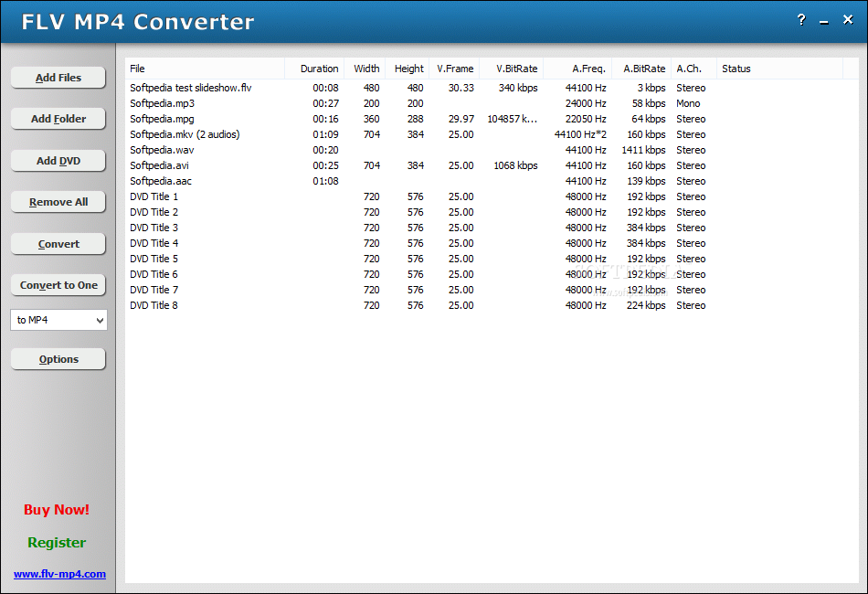The image size is (868, 594).
Task: Click the 00:27 duration value
Action: (325, 103)
